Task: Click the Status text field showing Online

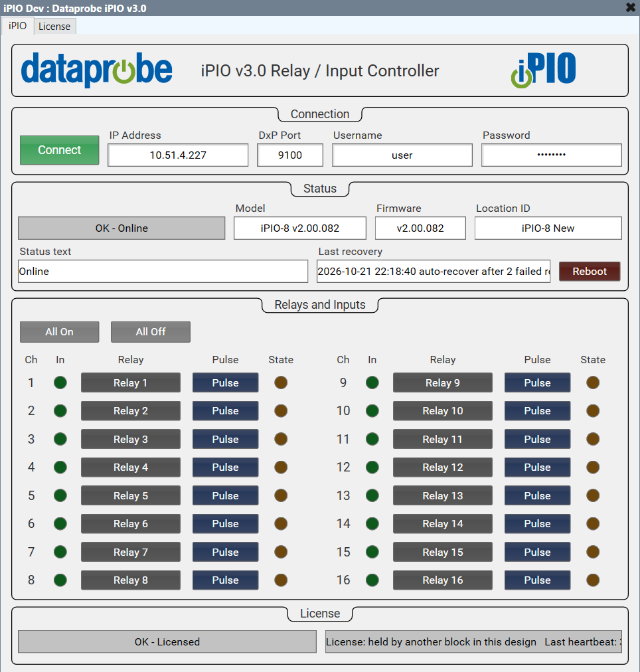Action: pyautogui.click(x=163, y=272)
